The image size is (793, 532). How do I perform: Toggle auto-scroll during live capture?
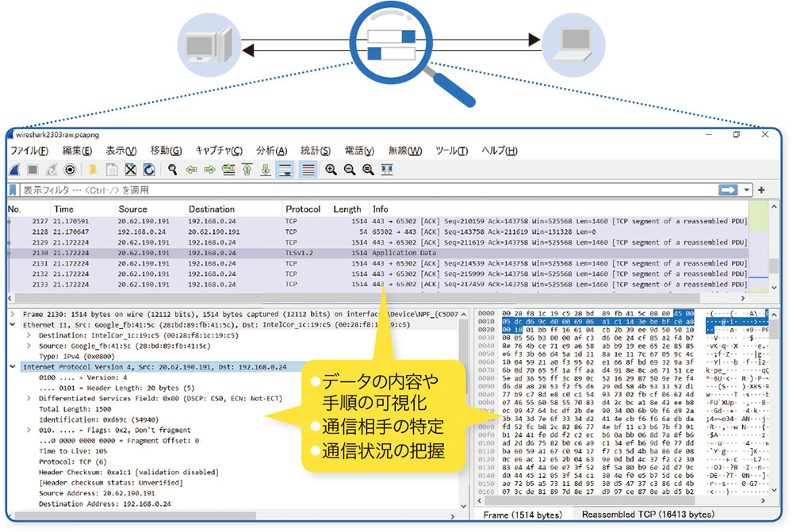pyautogui.click(x=285, y=170)
